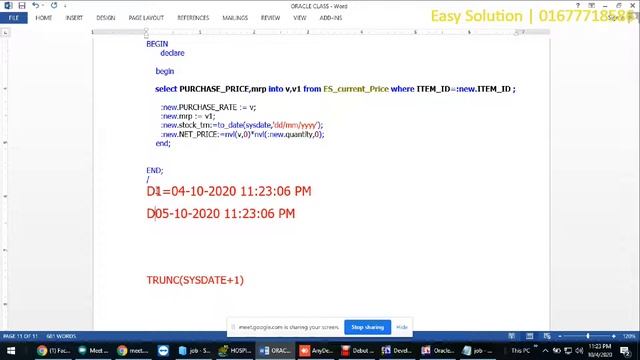Show hidden system tray icons
Screen dimensions: 640x360
click(x=545, y=351)
